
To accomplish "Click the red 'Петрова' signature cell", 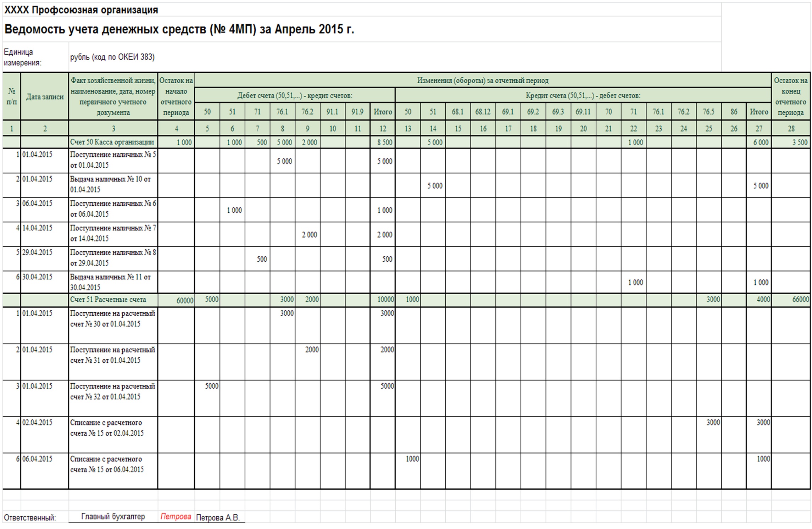I will (176, 517).
